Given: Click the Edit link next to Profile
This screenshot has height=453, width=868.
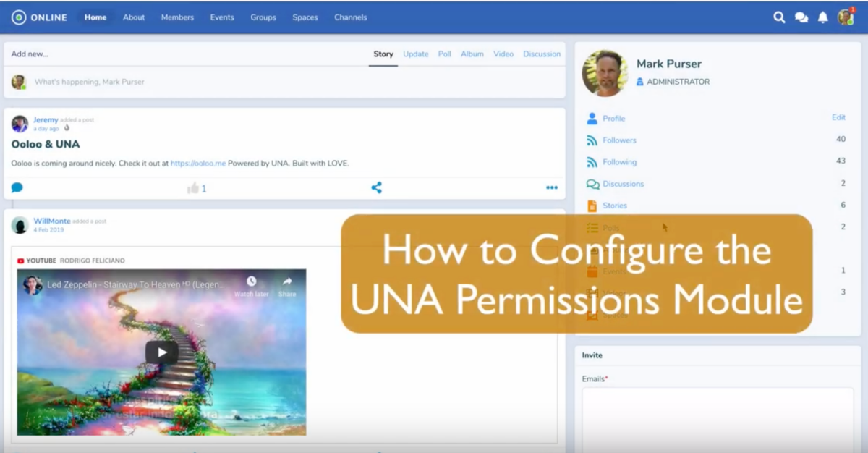Looking at the screenshot, I should pyautogui.click(x=838, y=117).
